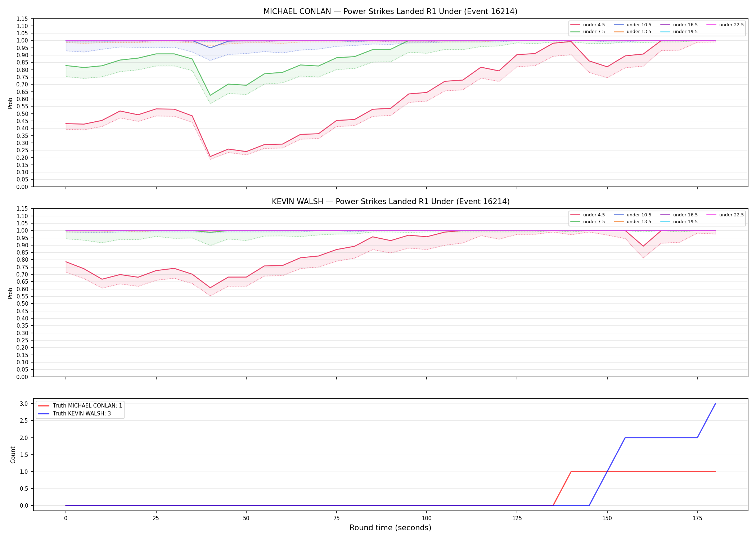This screenshot has height=540, width=756.
Task: Click 'Prob' axis label on Walsh chart
Action: click(10, 293)
